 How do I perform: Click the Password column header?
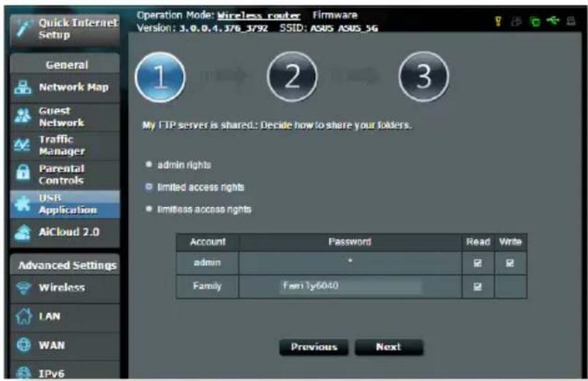[350, 242]
